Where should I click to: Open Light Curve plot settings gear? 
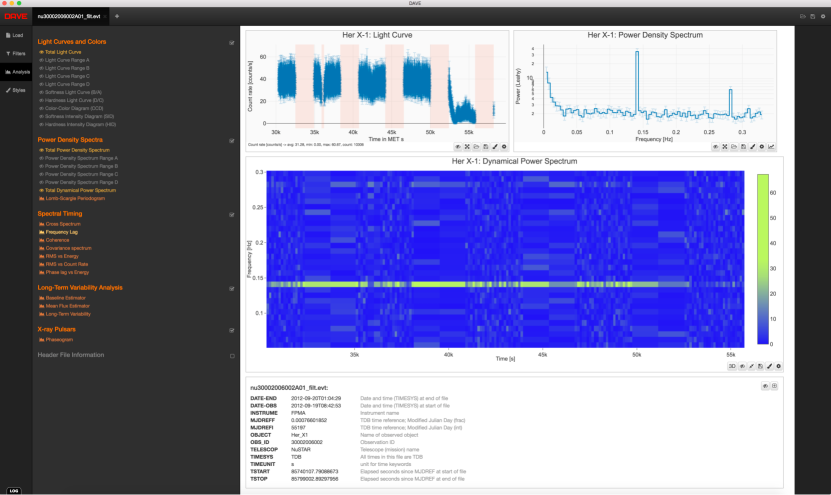pos(504,147)
